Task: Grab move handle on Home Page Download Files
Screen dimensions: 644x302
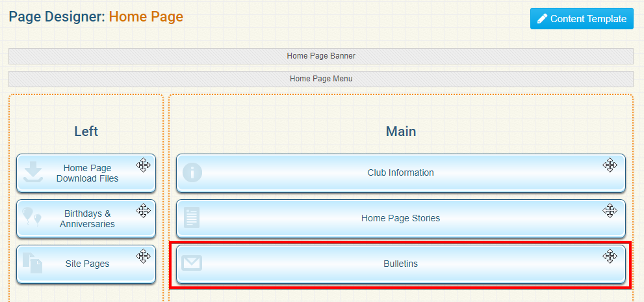Action: (x=143, y=165)
